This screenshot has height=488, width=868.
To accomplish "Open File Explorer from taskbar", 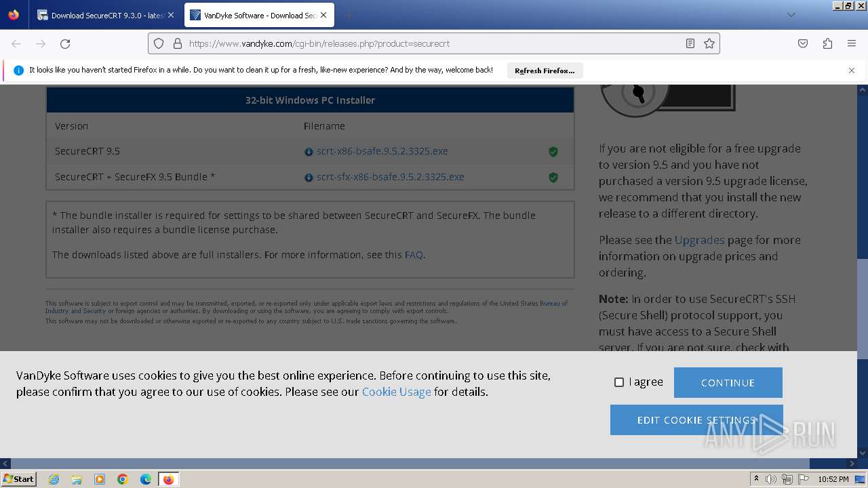I will (x=77, y=479).
